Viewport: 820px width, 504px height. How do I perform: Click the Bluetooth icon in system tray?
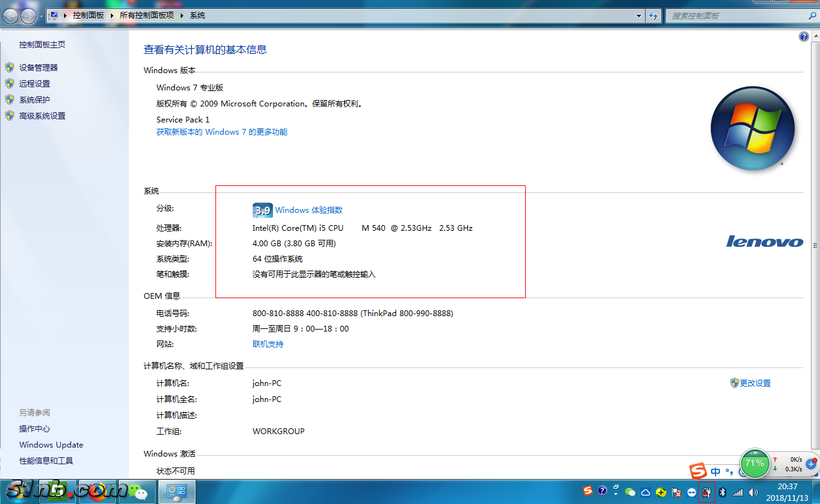pos(721,492)
